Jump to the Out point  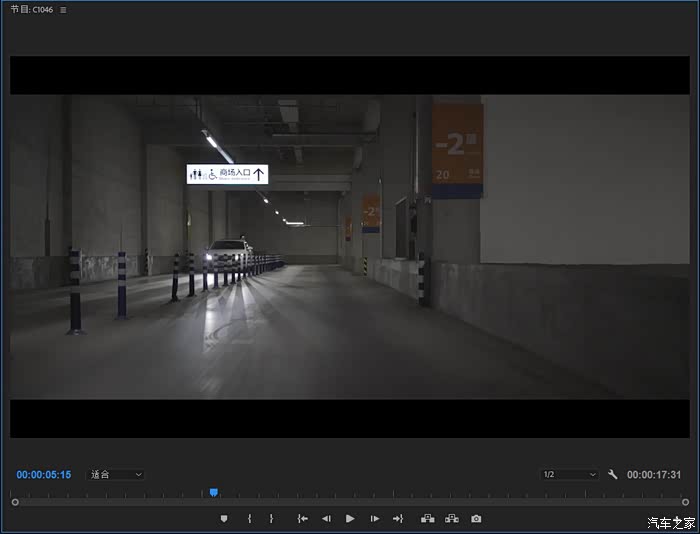click(397, 519)
